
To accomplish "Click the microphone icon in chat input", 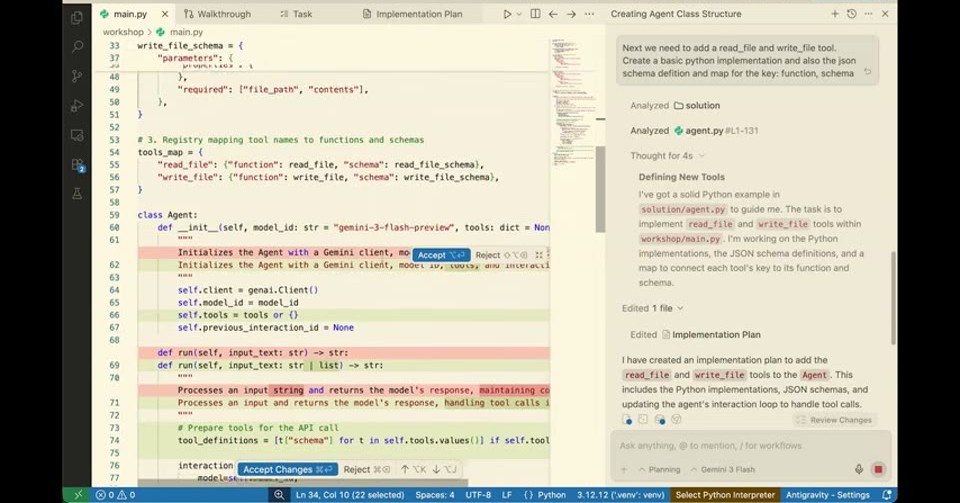I will click(859, 469).
